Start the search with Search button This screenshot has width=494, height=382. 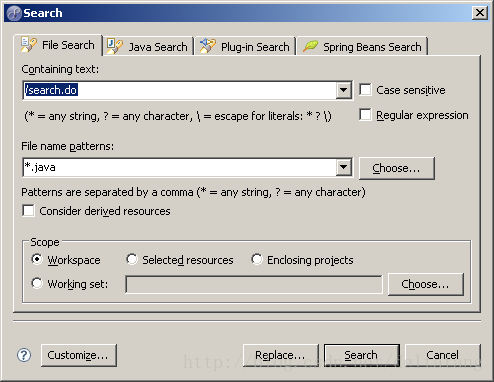(362, 355)
